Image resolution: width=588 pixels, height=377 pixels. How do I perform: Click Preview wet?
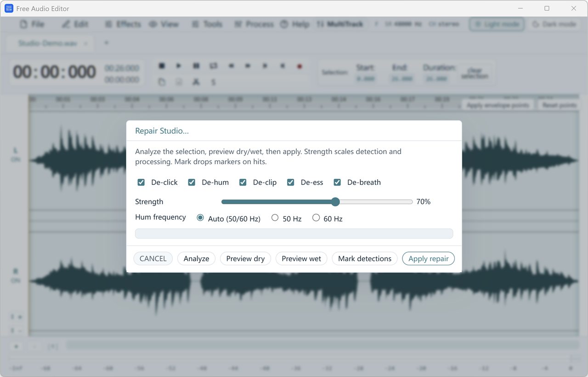tap(301, 258)
